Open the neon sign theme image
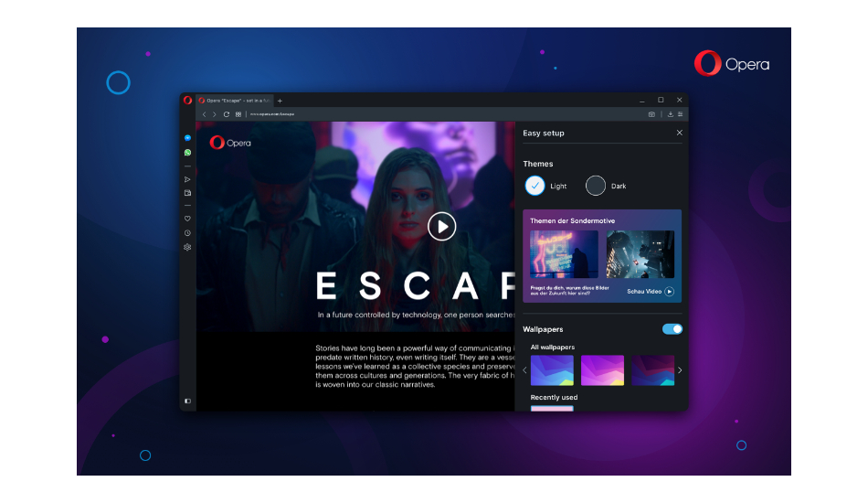Image resolution: width=868 pixels, height=503 pixels. pyautogui.click(x=564, y=254)
